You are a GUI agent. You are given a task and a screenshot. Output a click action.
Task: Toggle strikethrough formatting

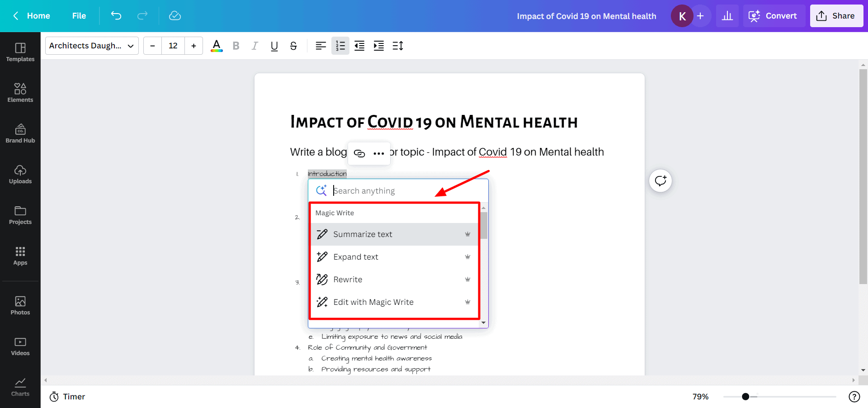click(293, 46)
